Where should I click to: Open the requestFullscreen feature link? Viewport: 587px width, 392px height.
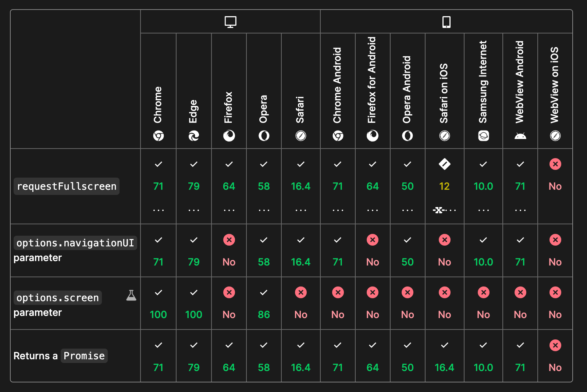pyautogui.click(x=67, y=186)
